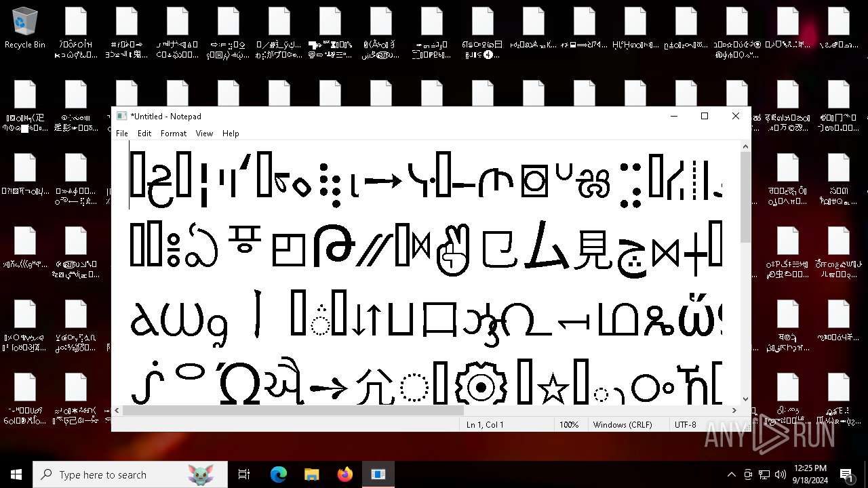This screenshot has width=868, height=488.
Task: Open Task View from the taskbar
Action: click(x=244, y=474)
